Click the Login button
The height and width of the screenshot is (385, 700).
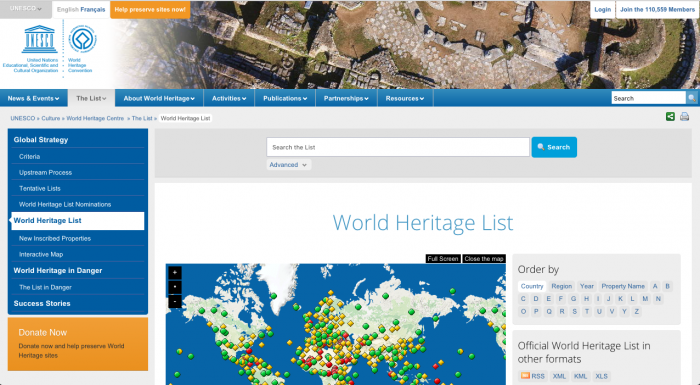602,9
